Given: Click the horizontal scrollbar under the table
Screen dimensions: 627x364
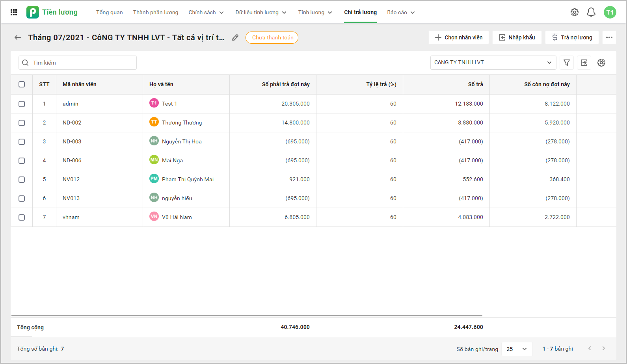Looking at the screenshot, I should click(247, 316).
